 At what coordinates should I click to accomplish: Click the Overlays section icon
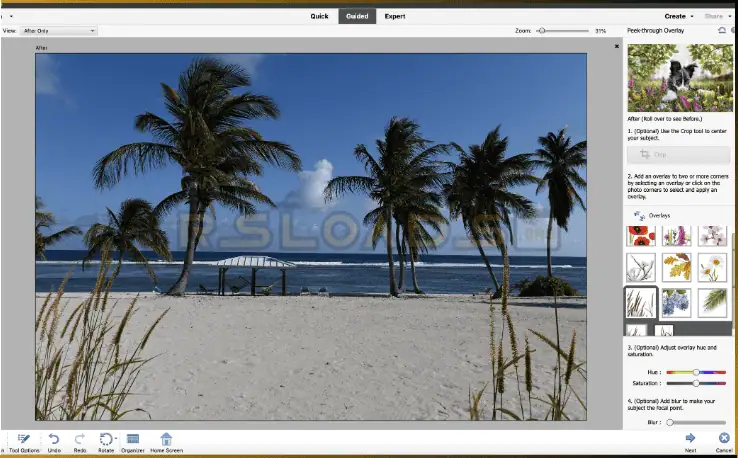639,216
